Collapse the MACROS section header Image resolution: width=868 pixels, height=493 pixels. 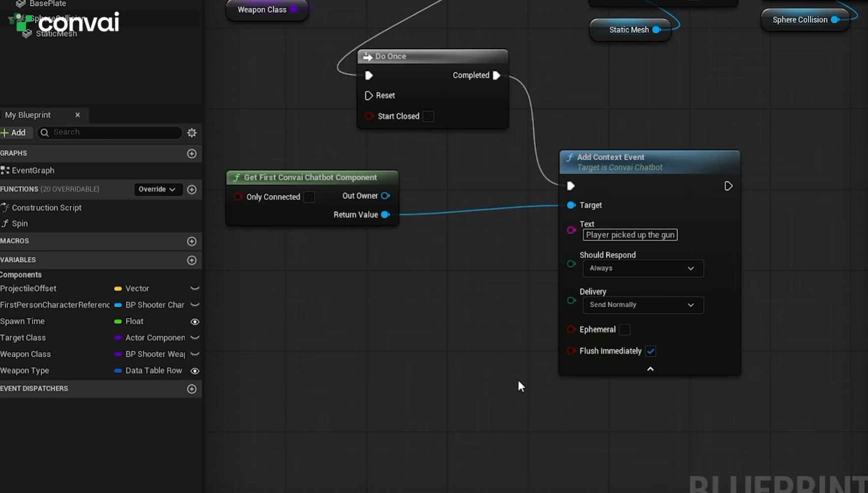pyautogui.click(x=101, y=241)
